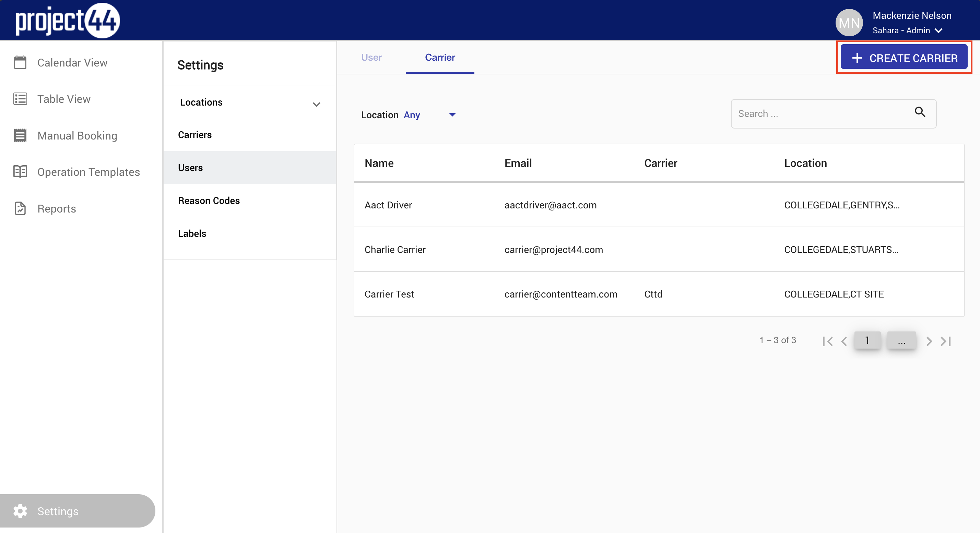980x533 pixels.
Task: Sort by Name column header
Action: pos(379,163)
